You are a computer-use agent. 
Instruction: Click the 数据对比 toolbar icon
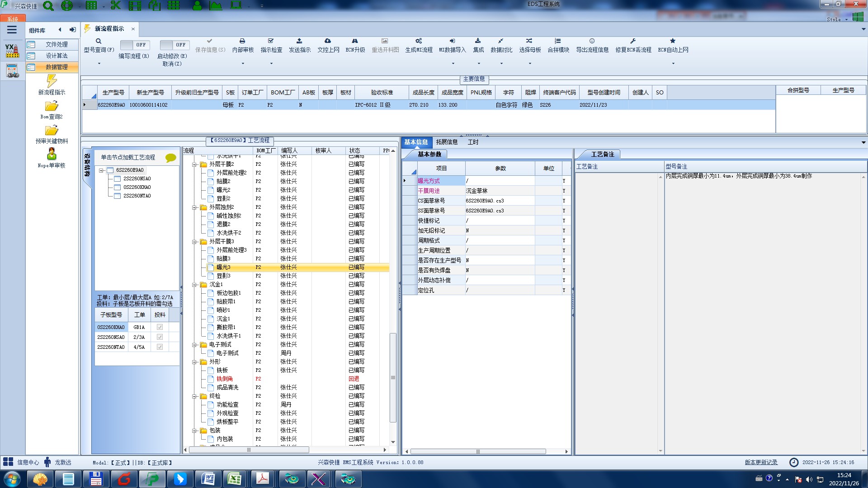click(501, 41)
